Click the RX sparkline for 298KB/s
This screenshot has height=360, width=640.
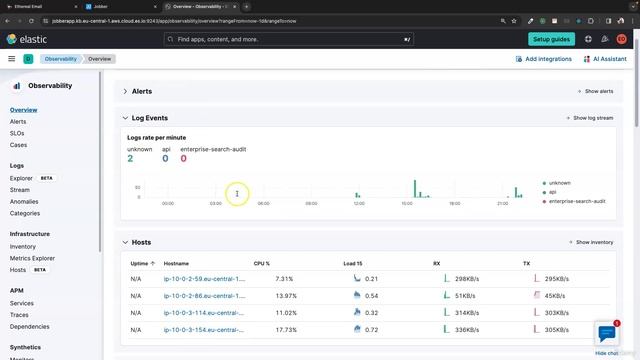447,278
